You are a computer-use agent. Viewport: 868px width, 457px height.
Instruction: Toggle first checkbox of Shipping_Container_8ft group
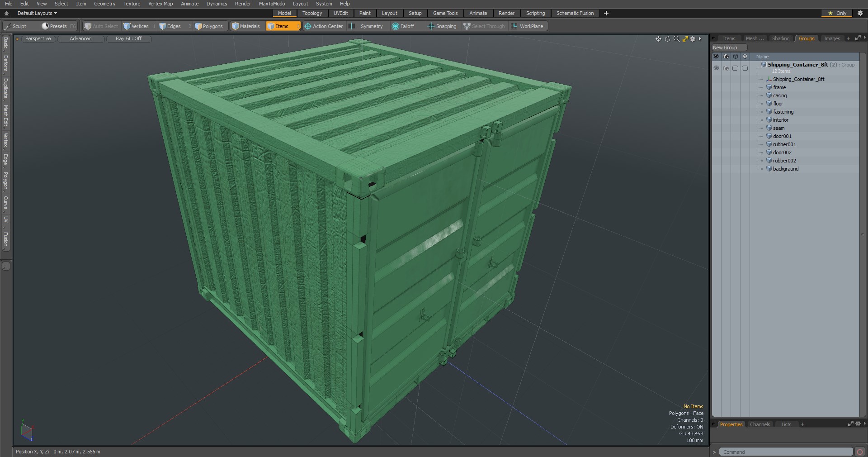tap(735, 68)
